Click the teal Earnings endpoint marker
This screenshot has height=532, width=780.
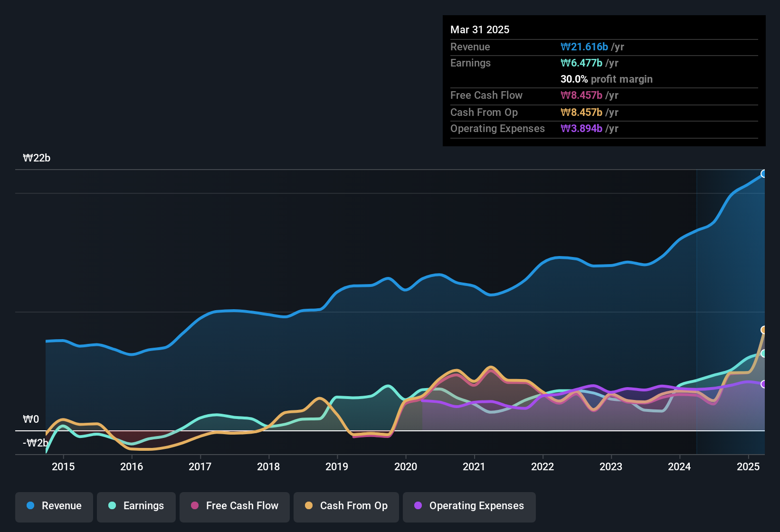(763, 353)
